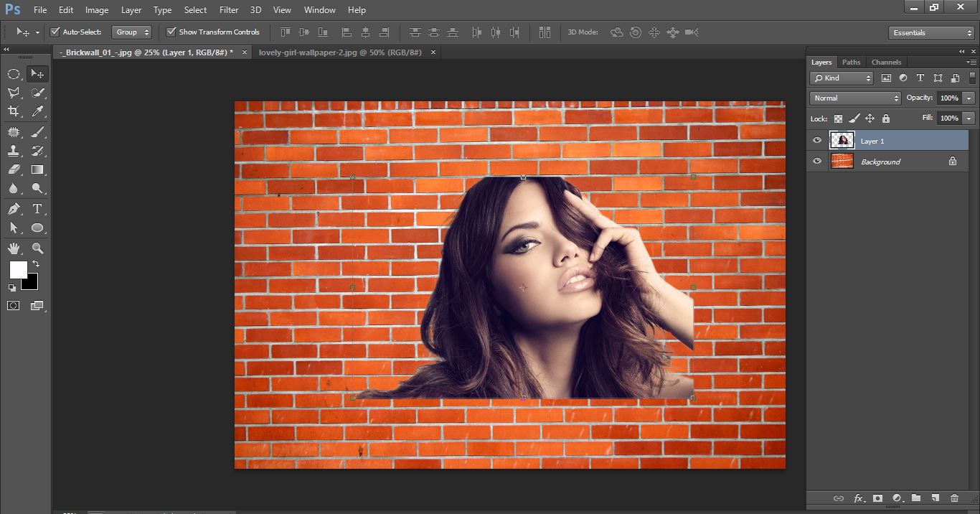Open the Opacity dropdown arrow

pyautogui.click(x=969, y=98)
